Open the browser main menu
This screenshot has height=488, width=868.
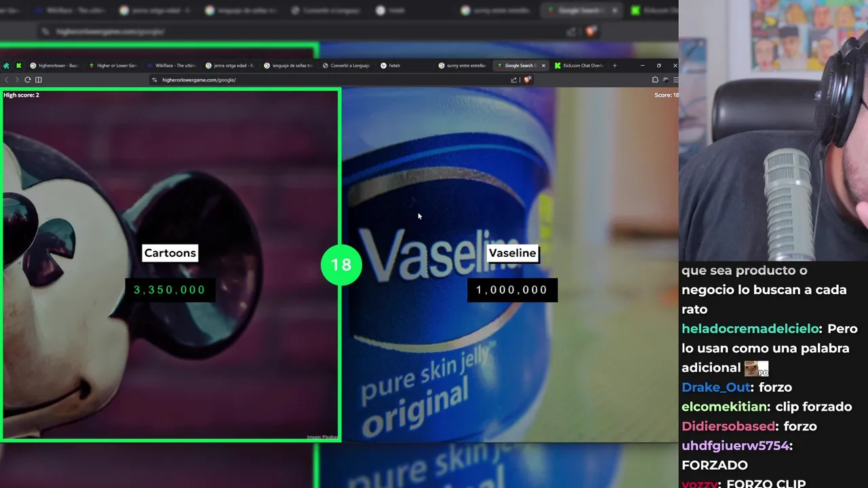(x=675, y=80)
